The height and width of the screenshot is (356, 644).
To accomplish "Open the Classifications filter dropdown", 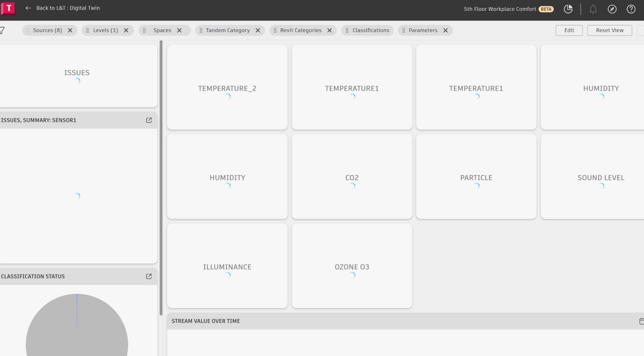I will pos(371,30).
